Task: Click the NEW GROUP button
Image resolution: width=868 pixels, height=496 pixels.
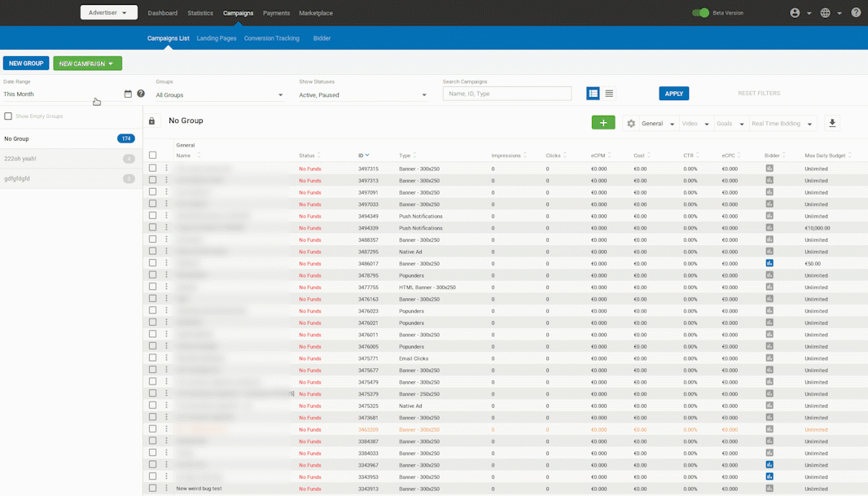Action: pyautogui.click(x=26, y=64)
